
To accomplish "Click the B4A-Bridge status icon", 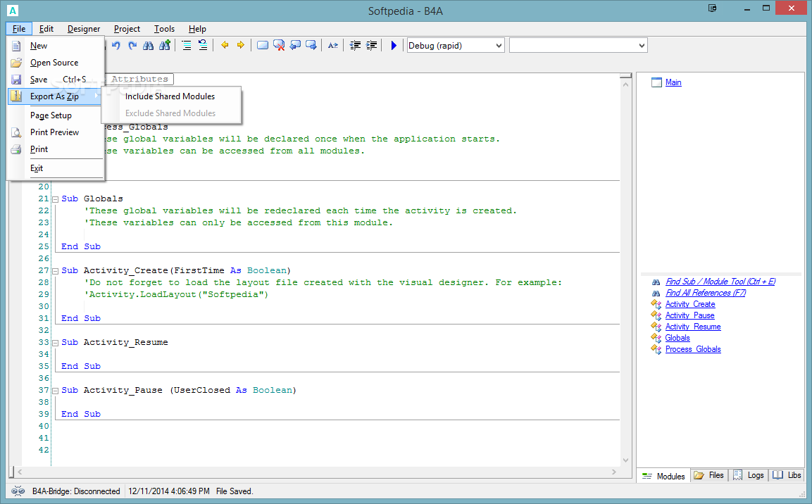I will click(18, 491).
